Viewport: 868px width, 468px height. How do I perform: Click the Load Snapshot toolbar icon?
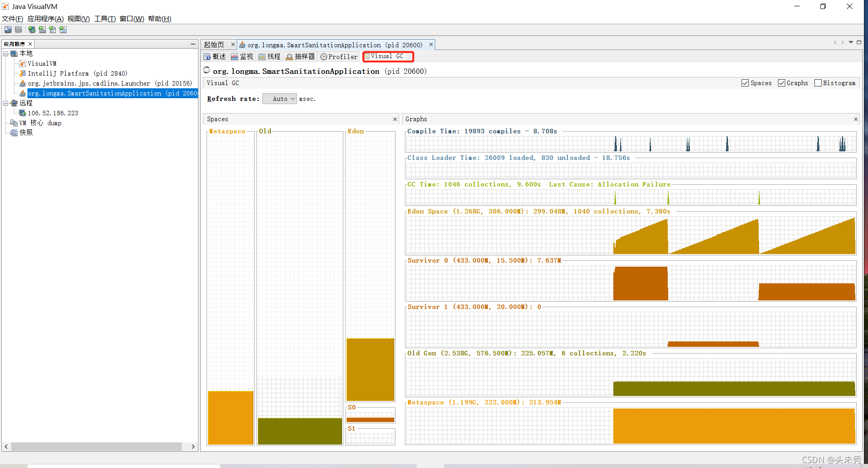[x=8, y=30]
